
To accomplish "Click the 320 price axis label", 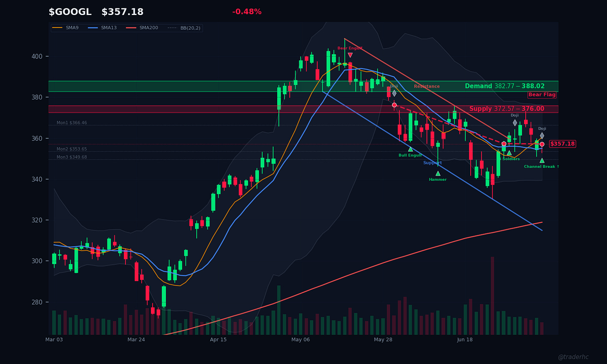I will pyautogui.click(x=38, y=220).
